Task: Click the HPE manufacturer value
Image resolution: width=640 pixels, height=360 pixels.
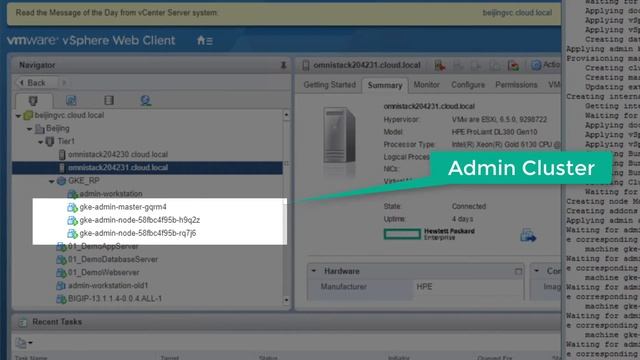Action: click(424, 287)
